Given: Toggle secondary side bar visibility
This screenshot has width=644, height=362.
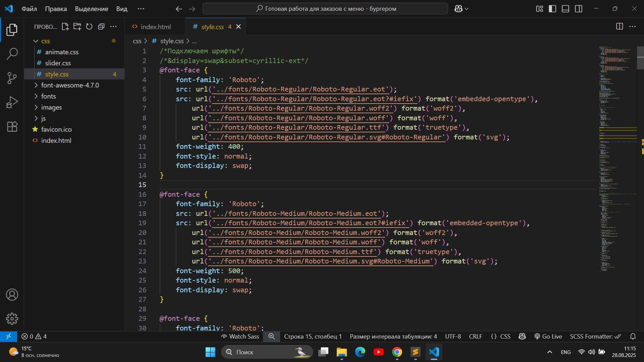Looking at the screenshot, I should click(x=579, y=9).
